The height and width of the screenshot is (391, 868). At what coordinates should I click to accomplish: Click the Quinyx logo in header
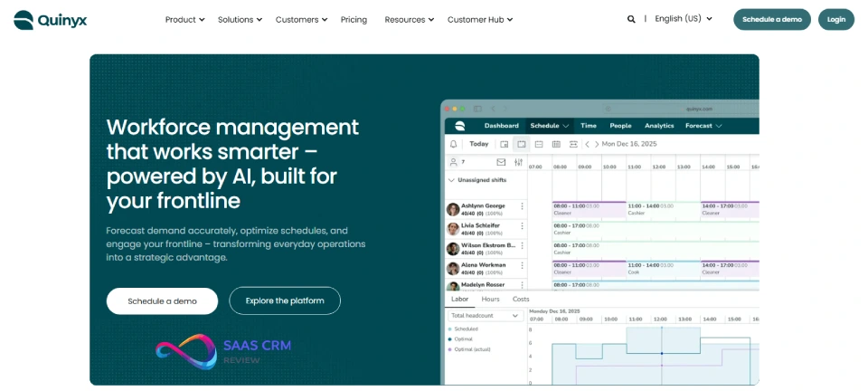[49, 19]
